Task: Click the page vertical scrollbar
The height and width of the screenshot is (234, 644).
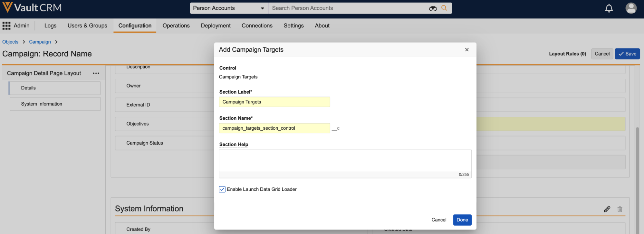Action: [637, 178]
